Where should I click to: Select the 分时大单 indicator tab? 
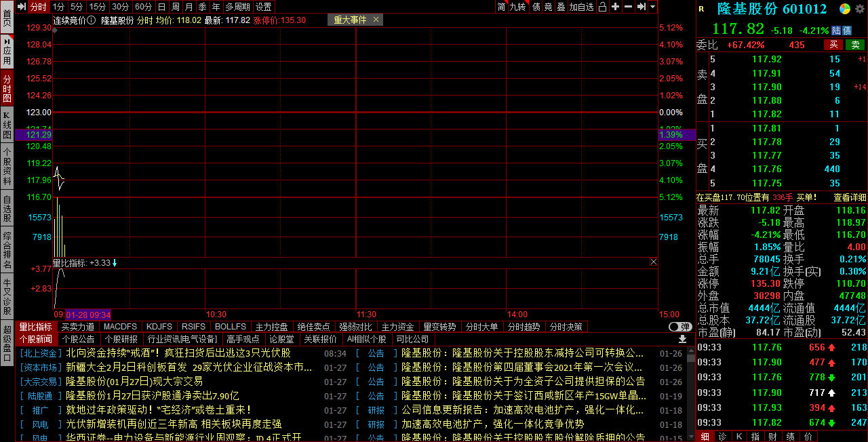(x=481, y=327)
